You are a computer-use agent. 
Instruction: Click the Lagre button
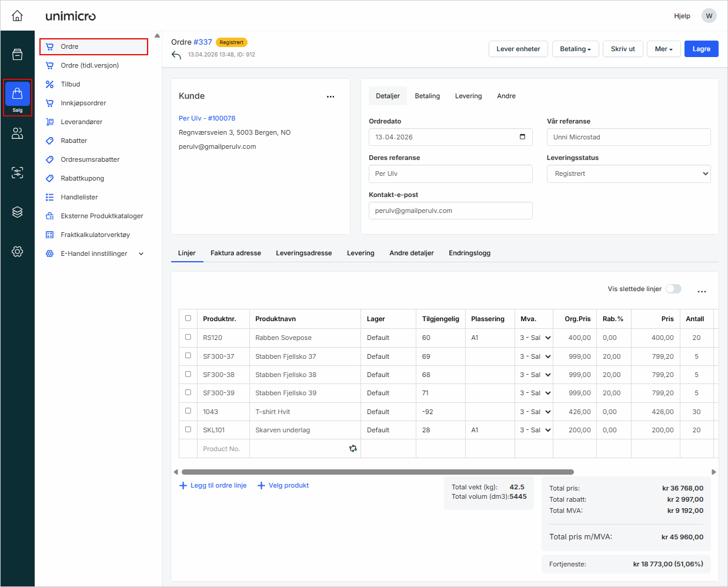[701, 49]
